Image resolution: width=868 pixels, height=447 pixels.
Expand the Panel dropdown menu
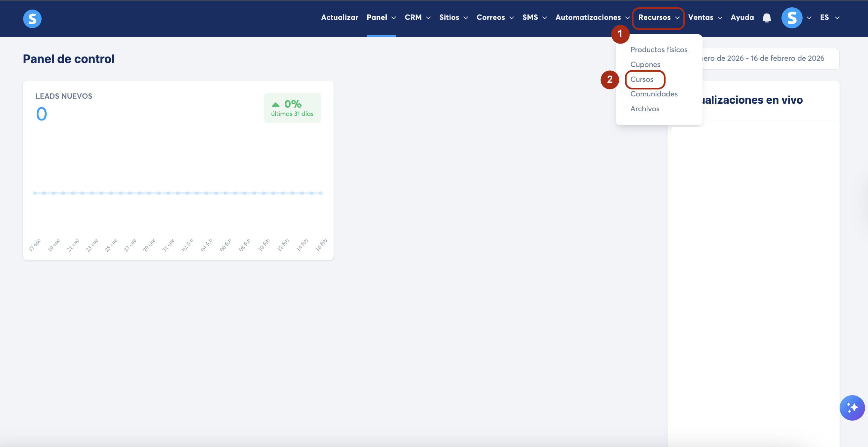381,17
